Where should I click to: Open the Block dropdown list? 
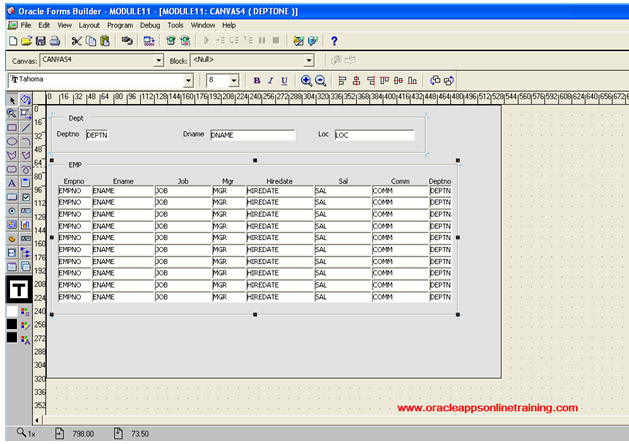[309, 60]
